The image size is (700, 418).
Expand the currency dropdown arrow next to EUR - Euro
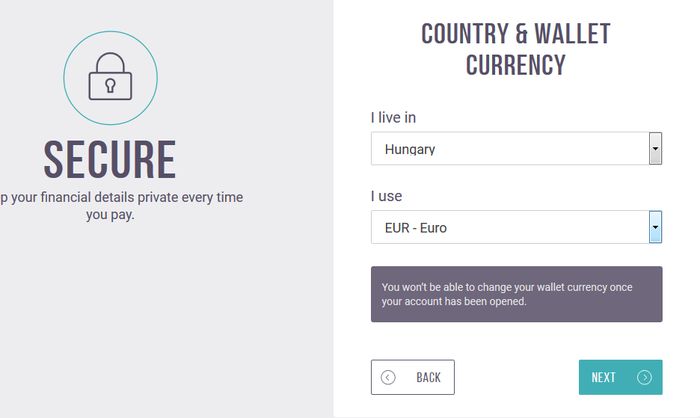[655, 227]
